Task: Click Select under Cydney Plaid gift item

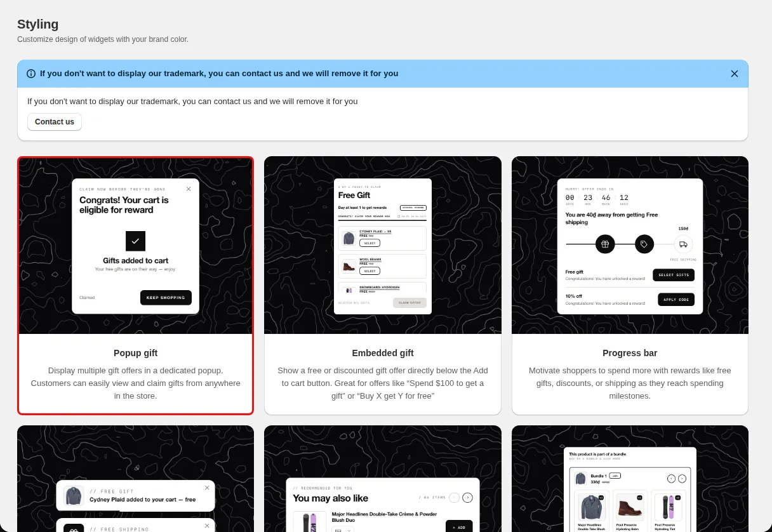Action: click(369, 243)
